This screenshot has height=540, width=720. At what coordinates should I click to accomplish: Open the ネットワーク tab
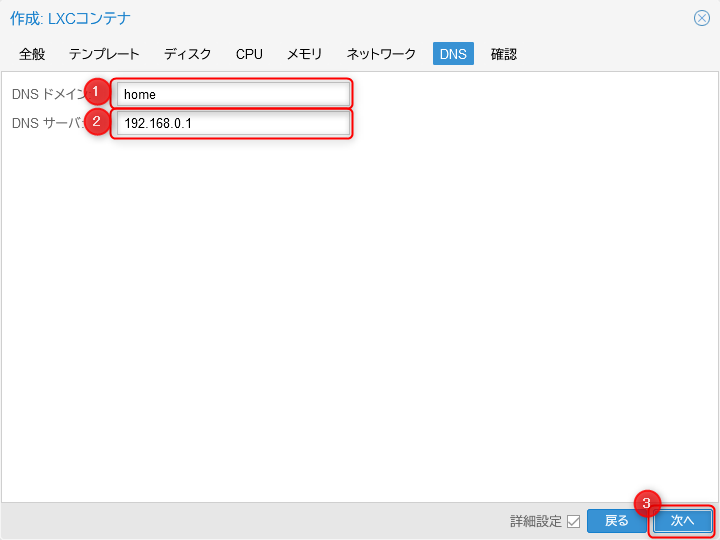click(x=381, y=54)
